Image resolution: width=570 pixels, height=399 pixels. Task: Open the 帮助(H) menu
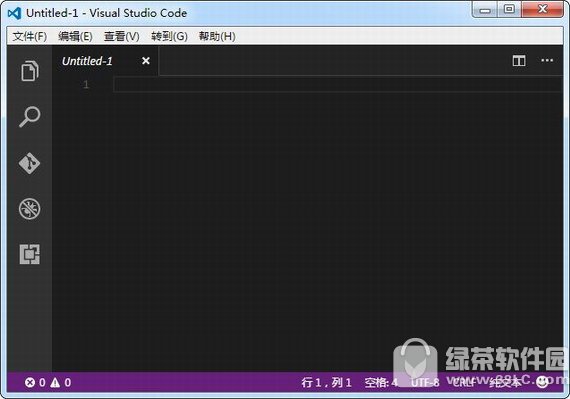tap(217, 36)
